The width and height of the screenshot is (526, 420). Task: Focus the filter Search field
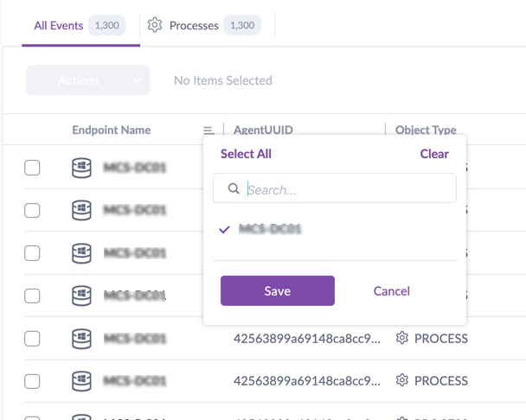click(x=346, y=188)
